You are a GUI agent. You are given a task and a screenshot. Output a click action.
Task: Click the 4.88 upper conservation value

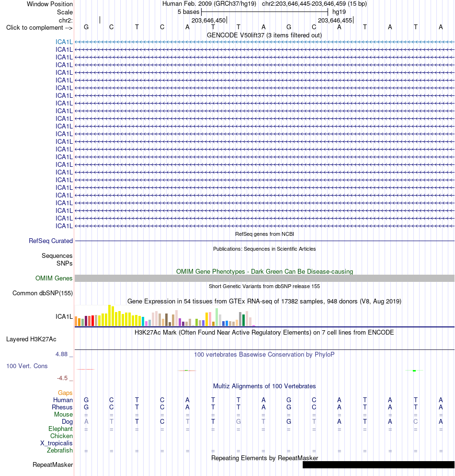pos(62,354)
